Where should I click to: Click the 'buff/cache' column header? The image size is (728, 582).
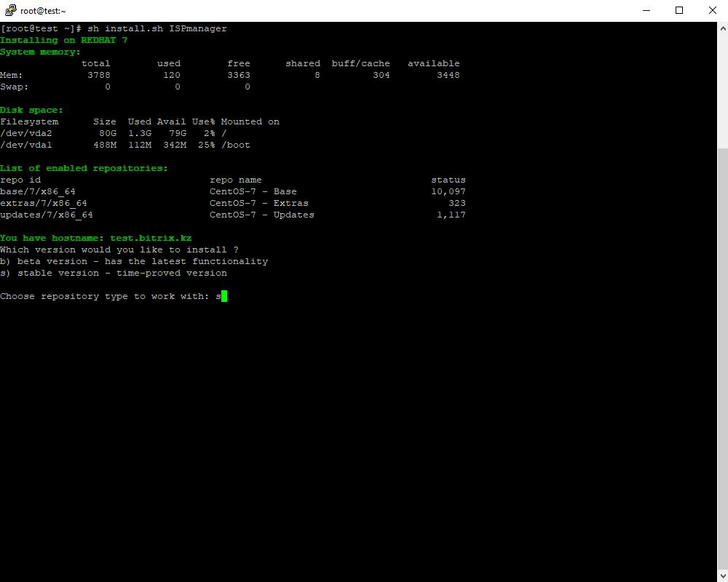click(x=361, y=63)
